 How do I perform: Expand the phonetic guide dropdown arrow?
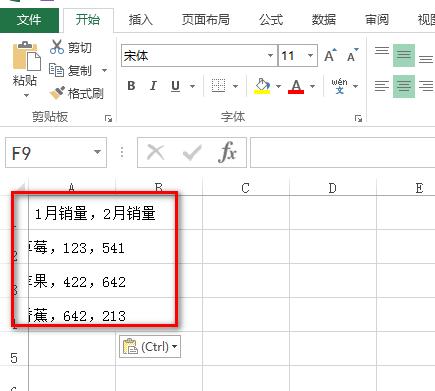(x=356, y=86)
